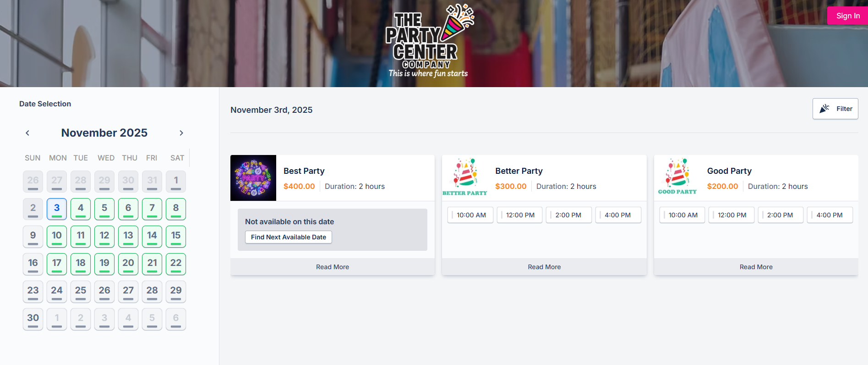Click the Sign In button

(847, 16)
